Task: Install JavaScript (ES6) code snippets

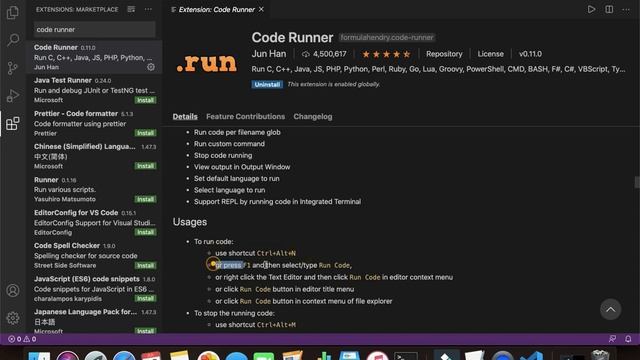Action: 145,298
